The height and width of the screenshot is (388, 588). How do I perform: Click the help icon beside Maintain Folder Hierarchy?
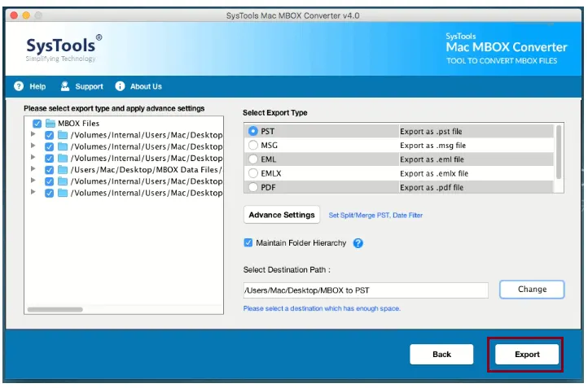click(x=358, y=243)
